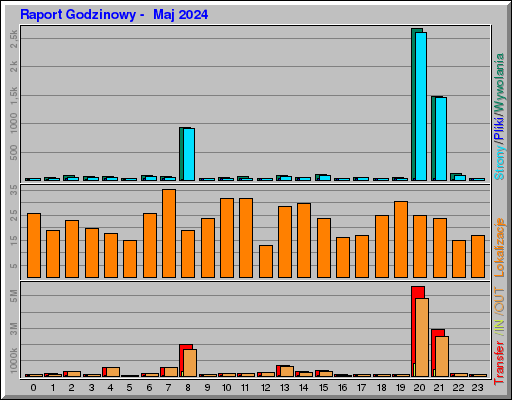Click the 'Raport Godzinowy - Maj 2024' title
The width and height of the screenshot is (512, 400).
[114, 15]
